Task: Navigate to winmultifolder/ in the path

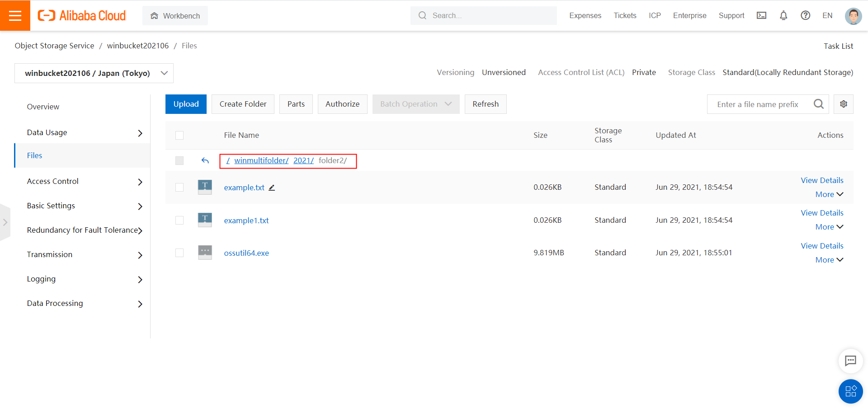Action: [261, 160]
